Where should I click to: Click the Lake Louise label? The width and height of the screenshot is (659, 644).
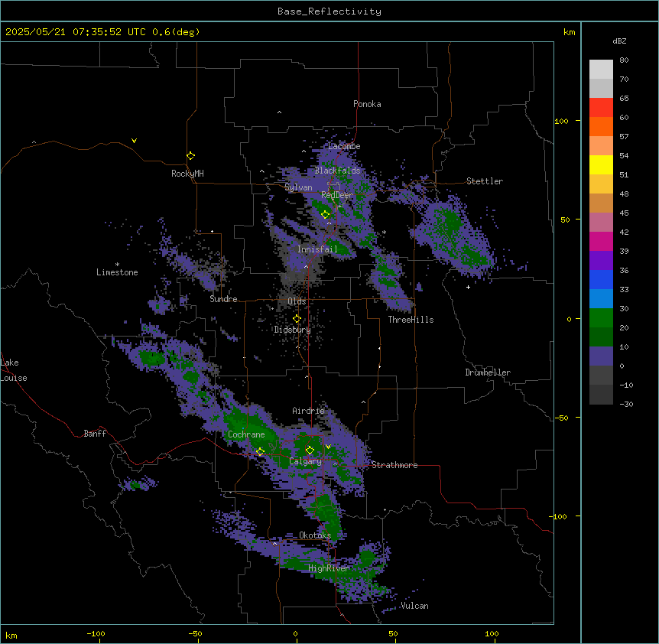[x=14, y=370]
